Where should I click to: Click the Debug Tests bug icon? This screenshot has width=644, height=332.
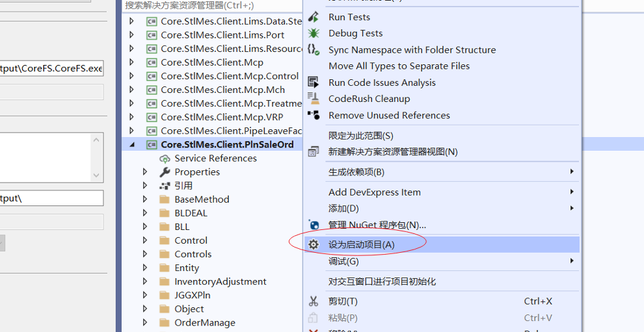[314, 33]
